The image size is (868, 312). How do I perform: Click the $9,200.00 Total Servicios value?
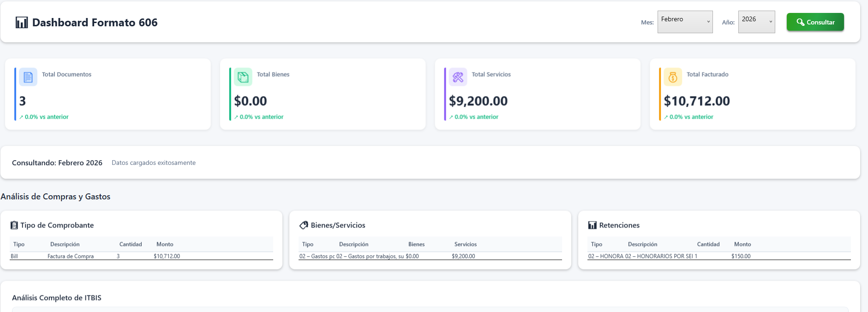tap(478, 101)
